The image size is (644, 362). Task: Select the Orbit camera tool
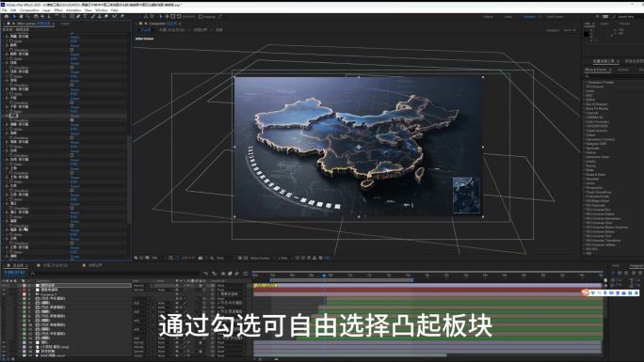tap(36, 16)
